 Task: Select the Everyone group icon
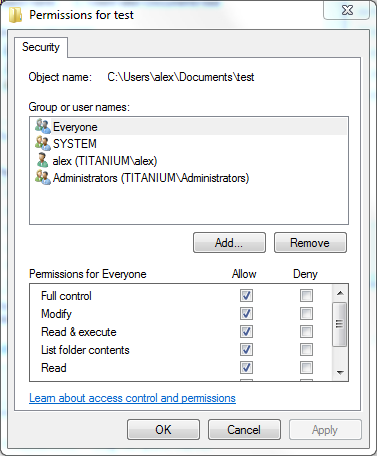pos(43,127)
